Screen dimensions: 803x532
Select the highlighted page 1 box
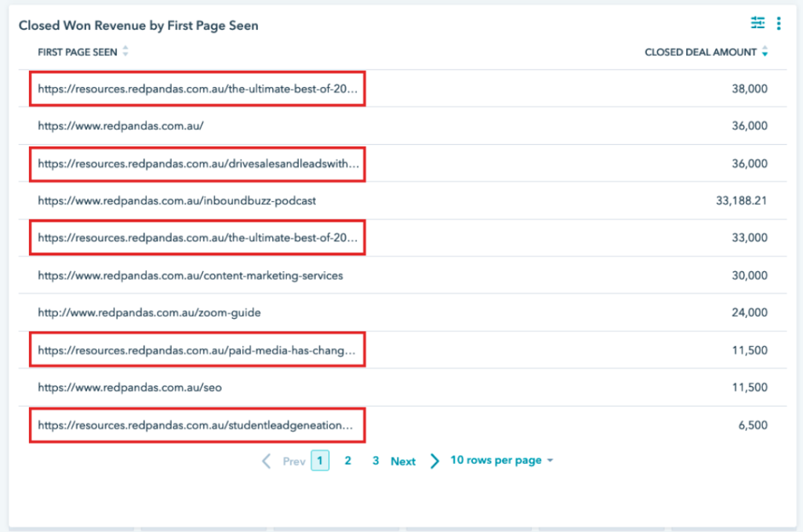pyautogui.click(x=318, y=461)
